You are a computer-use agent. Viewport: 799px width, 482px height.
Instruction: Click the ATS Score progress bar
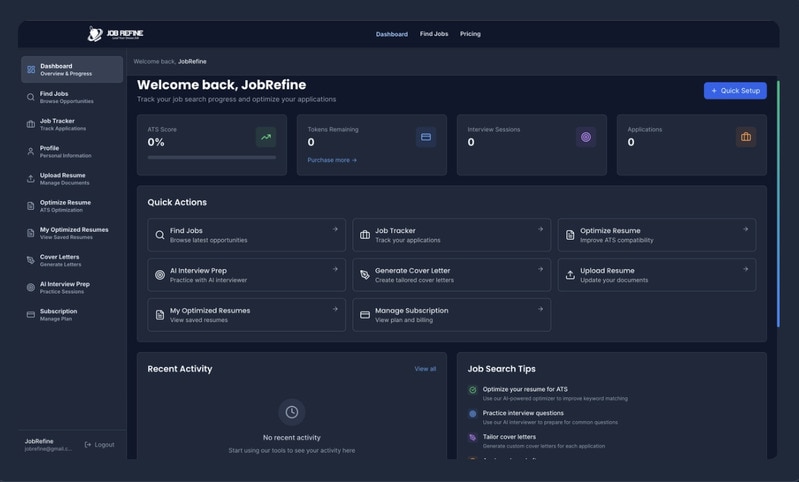coord(212,158)
